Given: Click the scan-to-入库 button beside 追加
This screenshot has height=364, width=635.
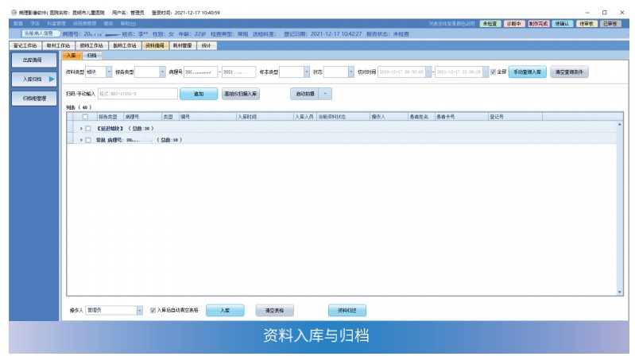Looking at the screenshot, I should click(x=241, y=94).
